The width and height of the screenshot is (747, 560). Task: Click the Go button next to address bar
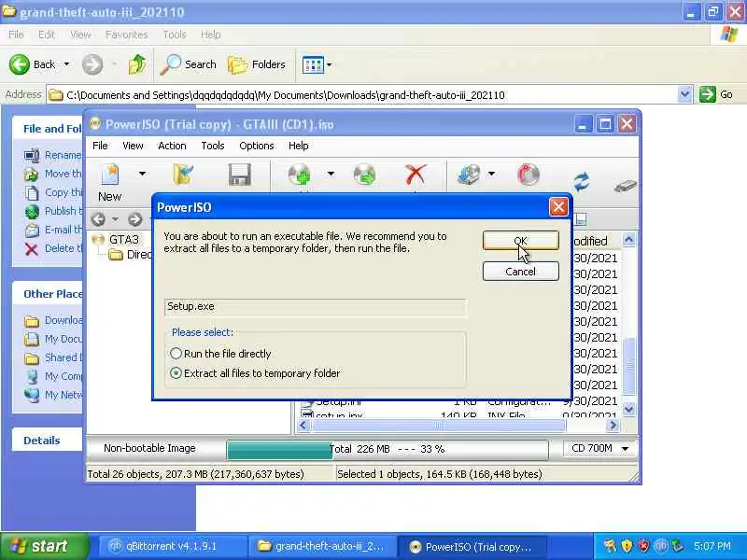(716, 94)
